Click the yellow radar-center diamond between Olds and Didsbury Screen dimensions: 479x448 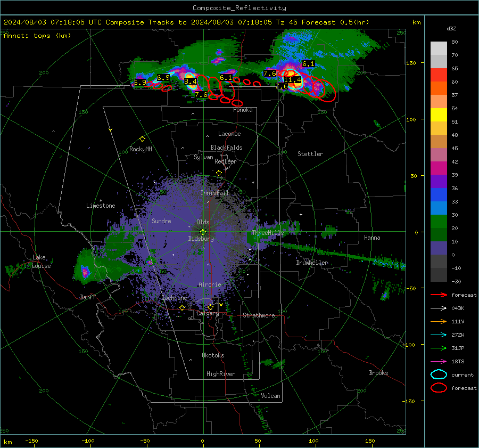pyautogui.click(x=203, y=232)
